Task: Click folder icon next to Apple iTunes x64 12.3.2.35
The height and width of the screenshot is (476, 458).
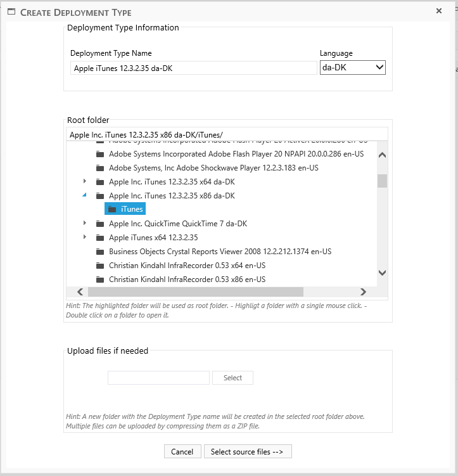Action: pos(99,238)
